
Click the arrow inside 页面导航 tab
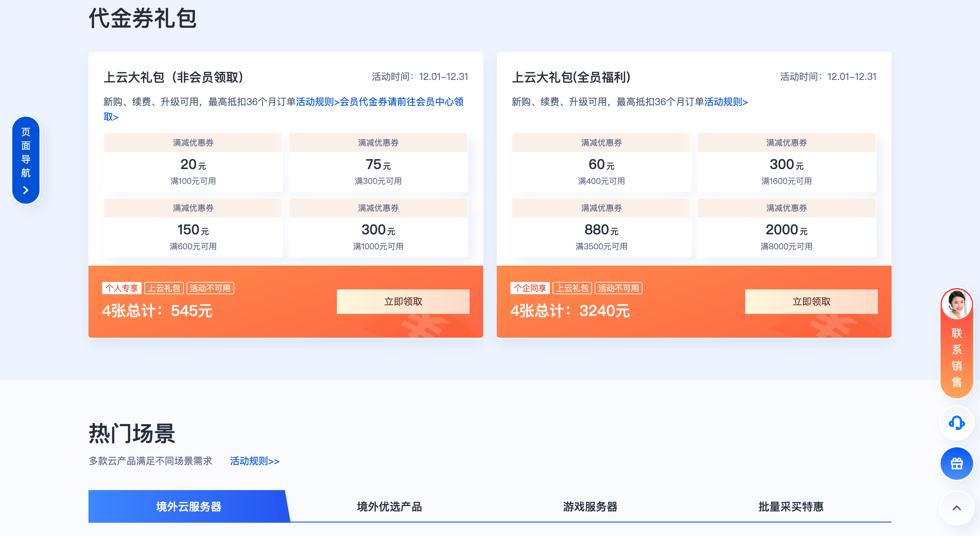(x=25, y=189)
